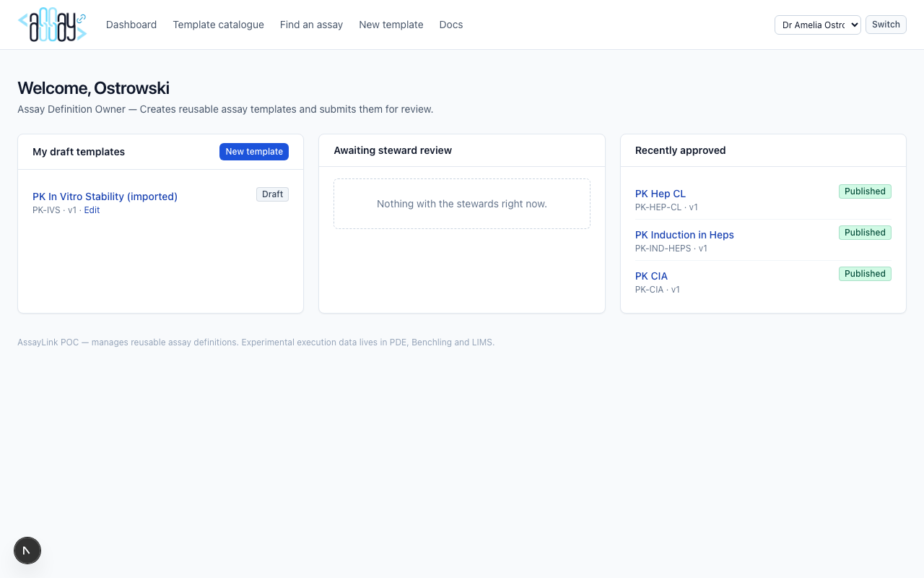Open the PK Hep CL template
The width and height of the screenshot is (924, 578).
661,194
